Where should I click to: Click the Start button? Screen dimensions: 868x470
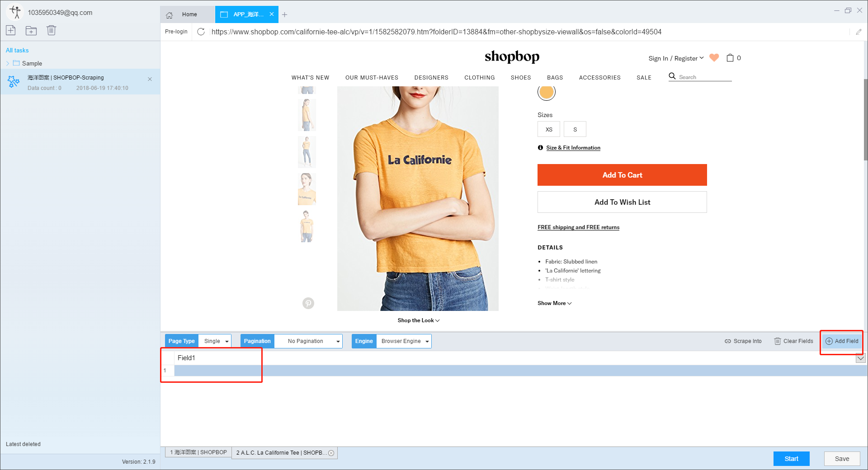(x=792, y=459)
